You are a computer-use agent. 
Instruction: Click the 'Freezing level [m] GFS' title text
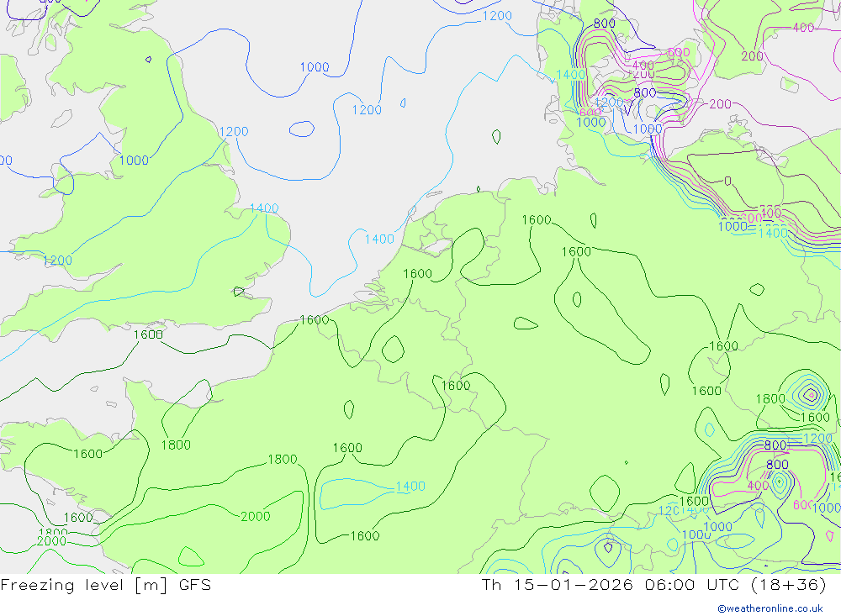[x=106, y=585]
